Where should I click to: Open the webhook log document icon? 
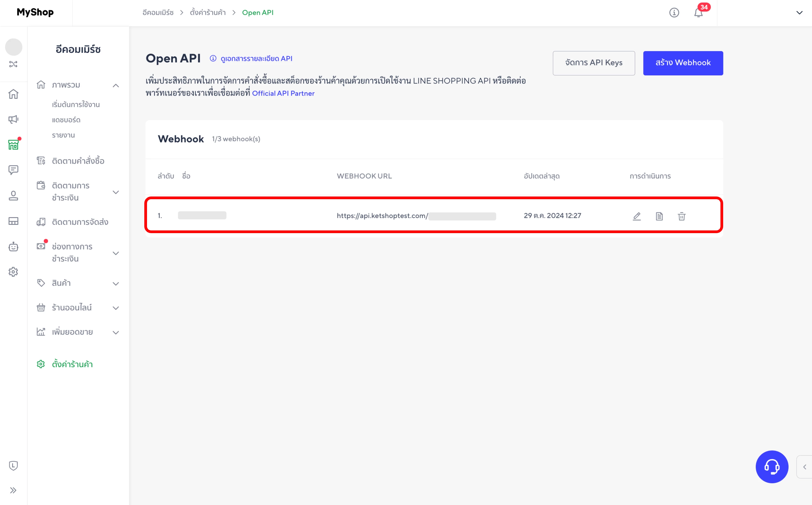click(659, 216)
